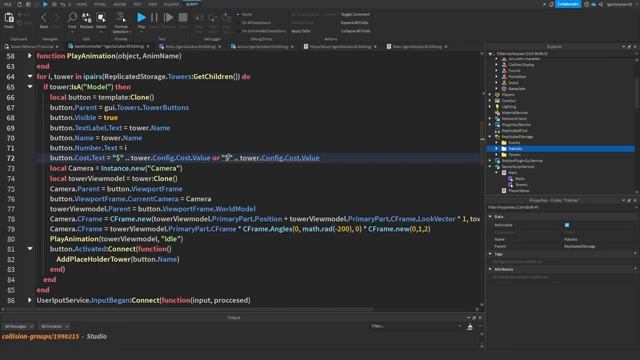Click the Undo arrow in title bar
The image size is (640, 360).
[62, 4]
